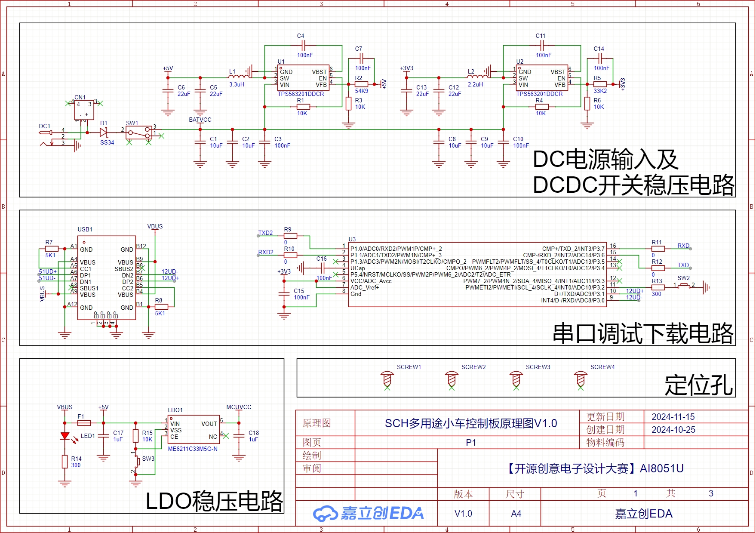Select the D1 SS34 diode symbol
The width and height of the screenshot is (756, 533).
point(104,132)
